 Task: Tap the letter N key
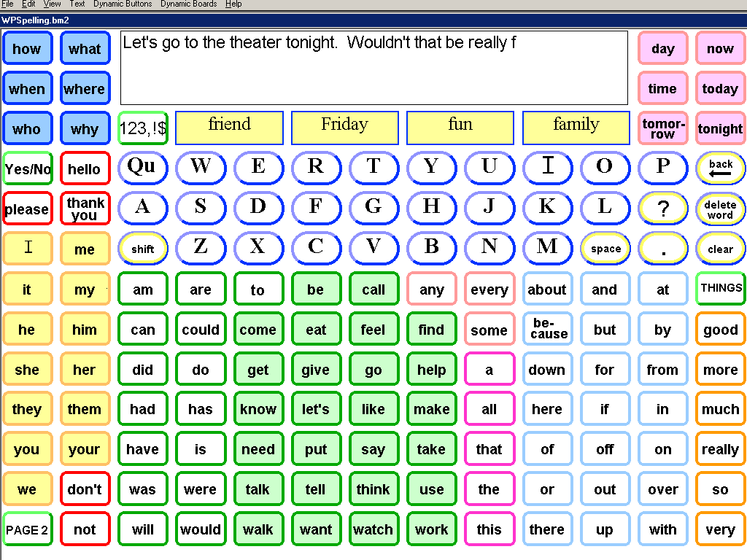click(489, 249)
